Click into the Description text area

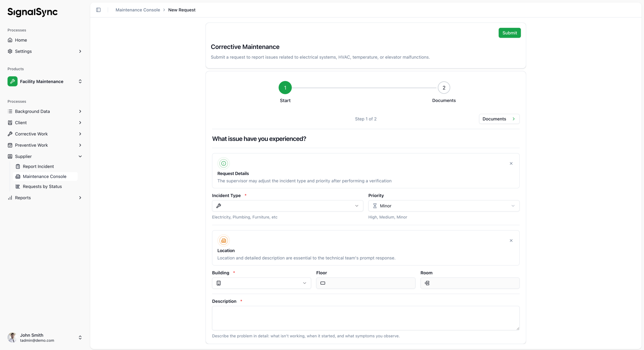(365, 318)
